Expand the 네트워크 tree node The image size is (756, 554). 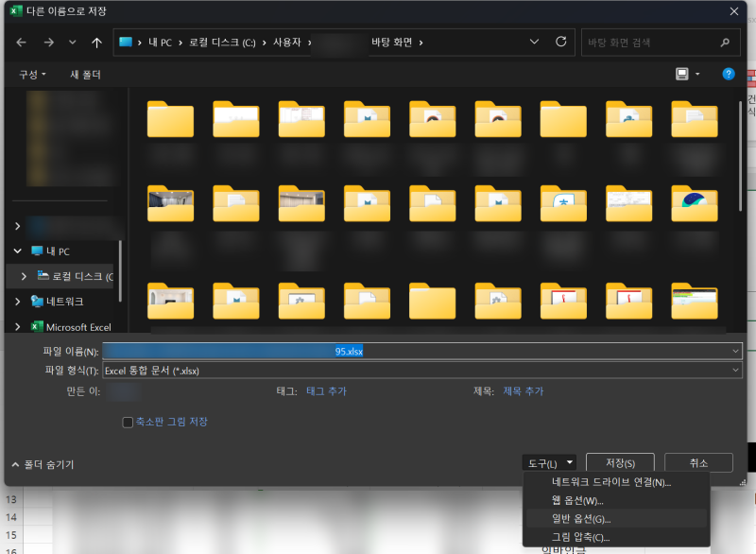[17, 302]
